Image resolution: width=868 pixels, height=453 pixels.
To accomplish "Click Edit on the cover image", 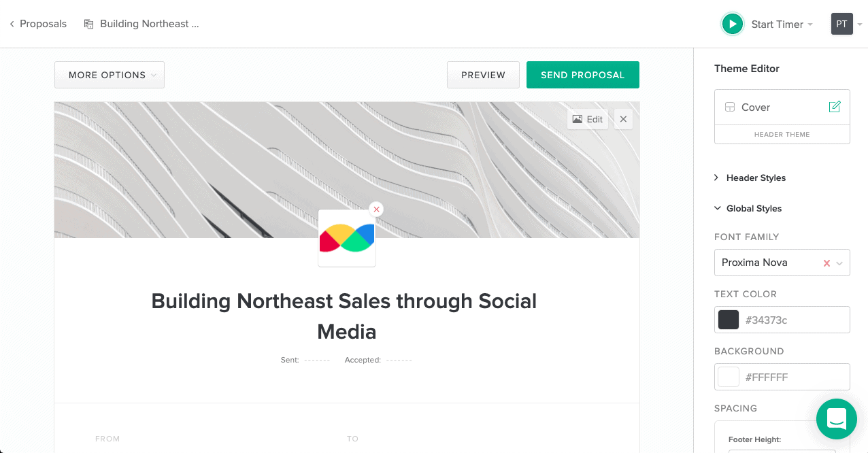I will (588, 119).
